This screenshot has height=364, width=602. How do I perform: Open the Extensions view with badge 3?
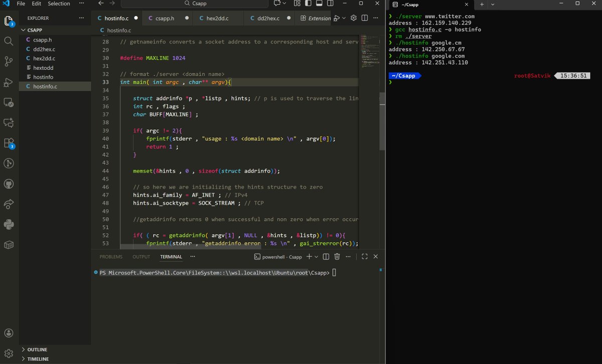(x=9, y=143)
